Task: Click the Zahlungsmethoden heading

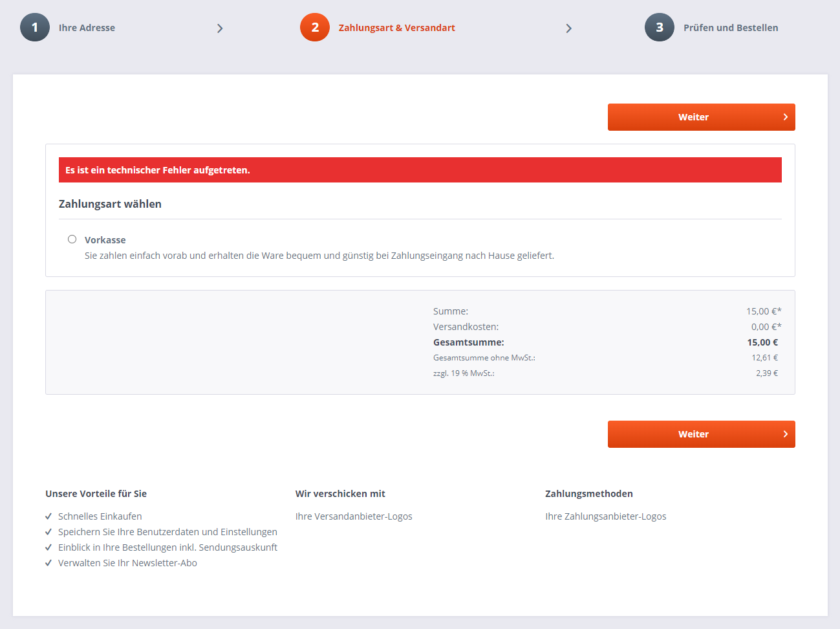Action: coord(589,494)
